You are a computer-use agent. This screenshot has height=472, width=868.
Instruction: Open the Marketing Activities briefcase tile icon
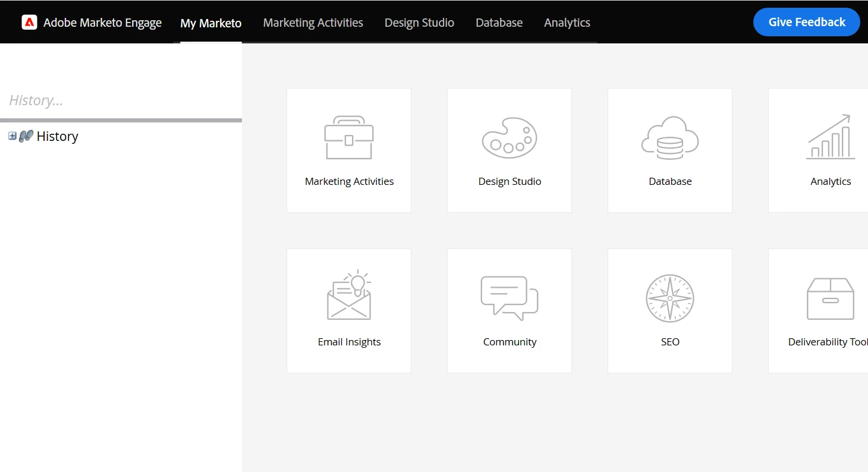point(349,137)
